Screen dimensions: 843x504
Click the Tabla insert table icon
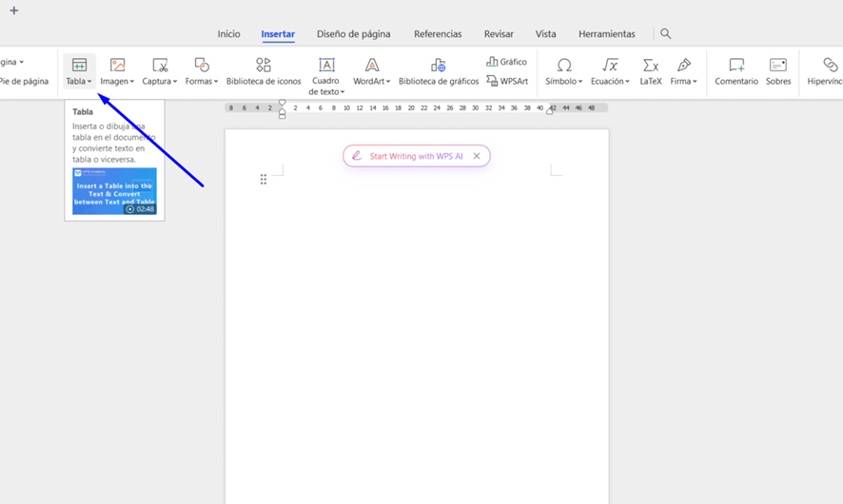coord(79,66)
